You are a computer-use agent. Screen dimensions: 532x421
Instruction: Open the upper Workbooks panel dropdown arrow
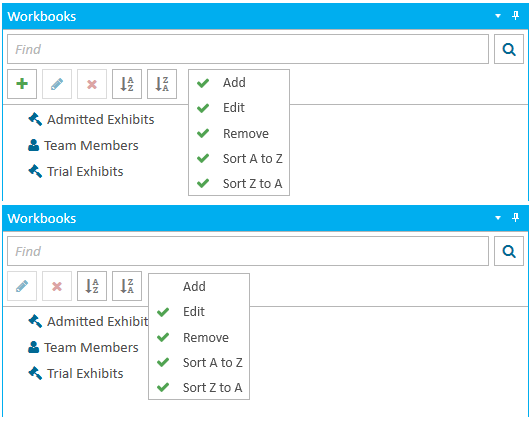tap(498, 16)
